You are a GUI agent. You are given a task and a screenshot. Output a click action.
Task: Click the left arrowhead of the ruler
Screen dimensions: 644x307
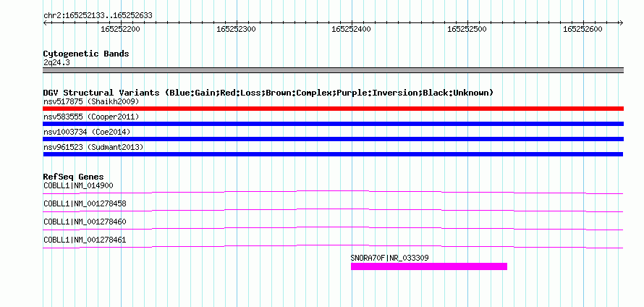click(45, 22)
